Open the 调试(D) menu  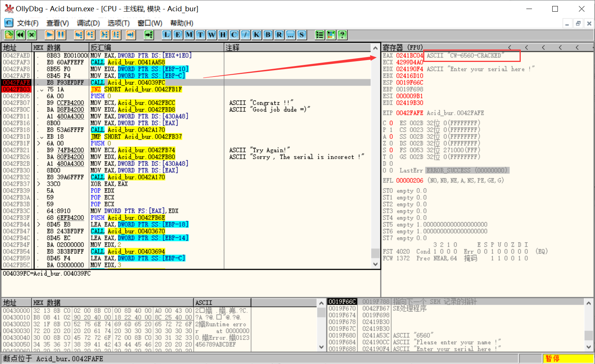pyautogui.click(x=88, y=23)
